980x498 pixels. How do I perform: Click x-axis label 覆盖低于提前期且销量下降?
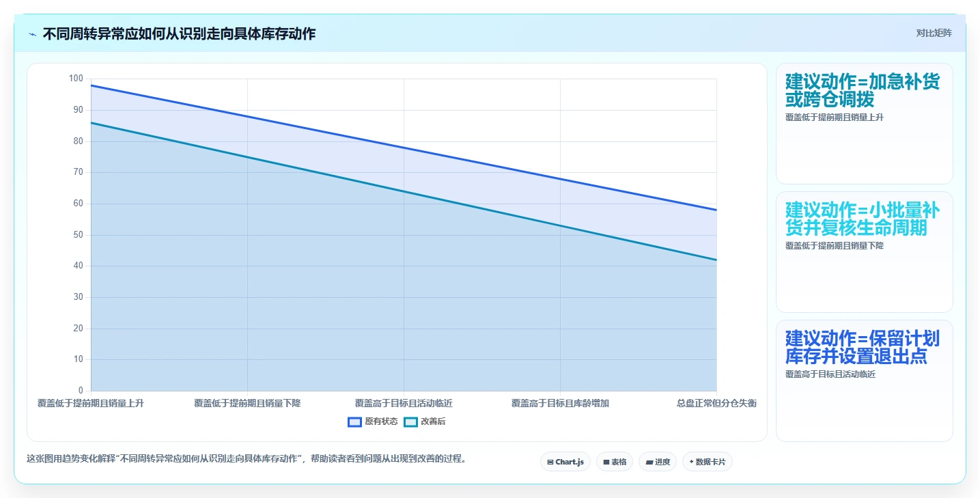(x=247, y=404)
